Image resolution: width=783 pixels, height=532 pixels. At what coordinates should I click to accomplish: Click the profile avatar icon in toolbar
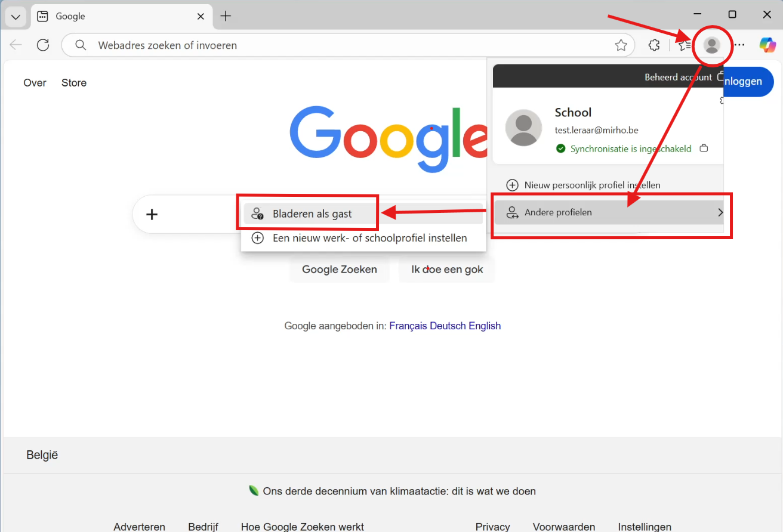click(711, 45)
